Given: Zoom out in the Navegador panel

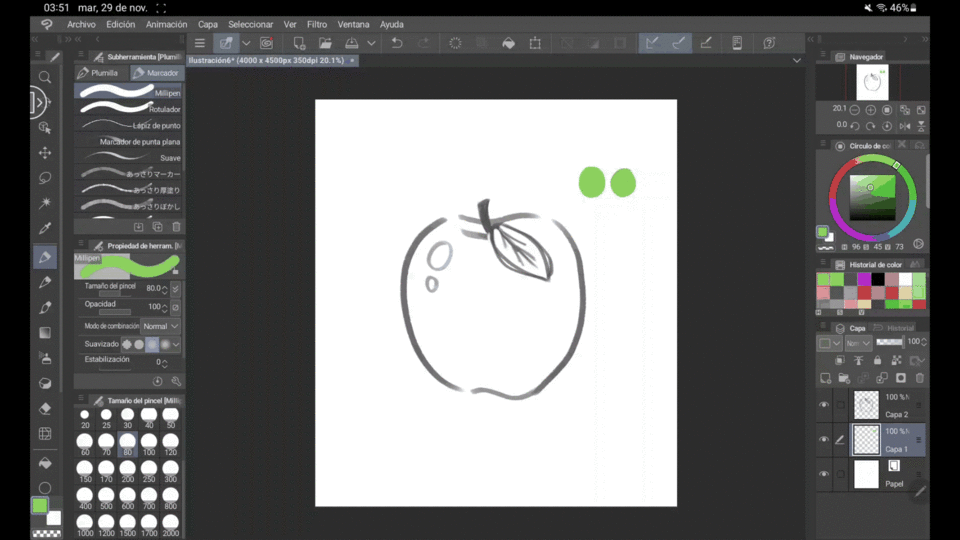Looking at the screenshot, I should (x=855, y=110).
